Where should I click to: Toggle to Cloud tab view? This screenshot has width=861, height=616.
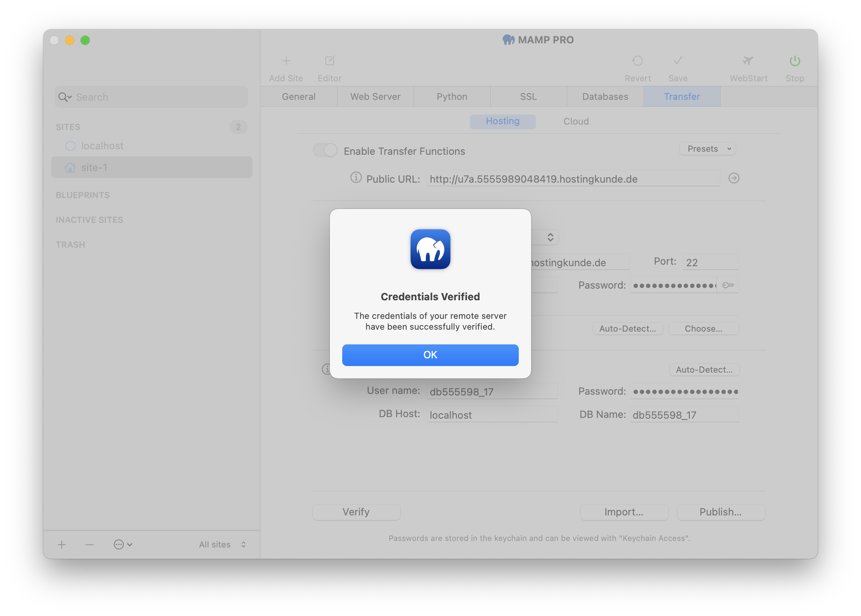575,121
